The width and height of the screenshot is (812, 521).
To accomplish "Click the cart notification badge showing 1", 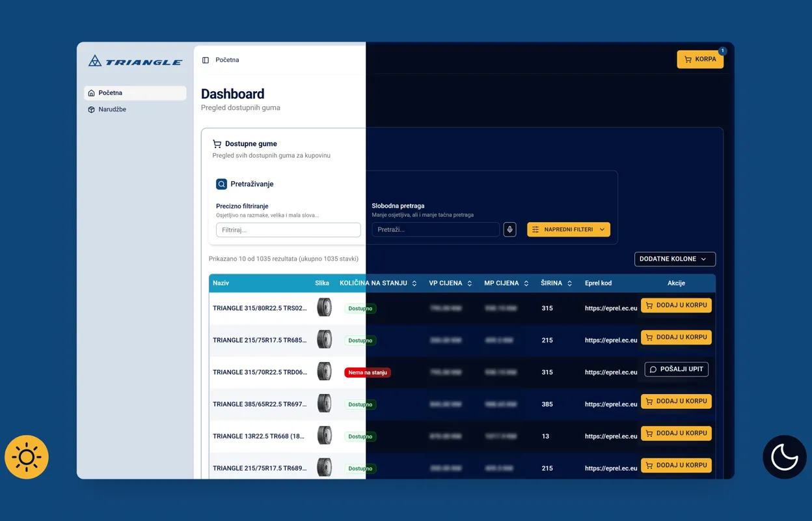I will point(722,51).
